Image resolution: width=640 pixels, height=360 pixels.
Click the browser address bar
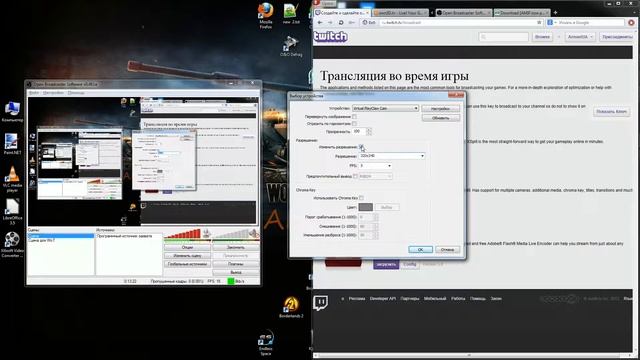457,22
